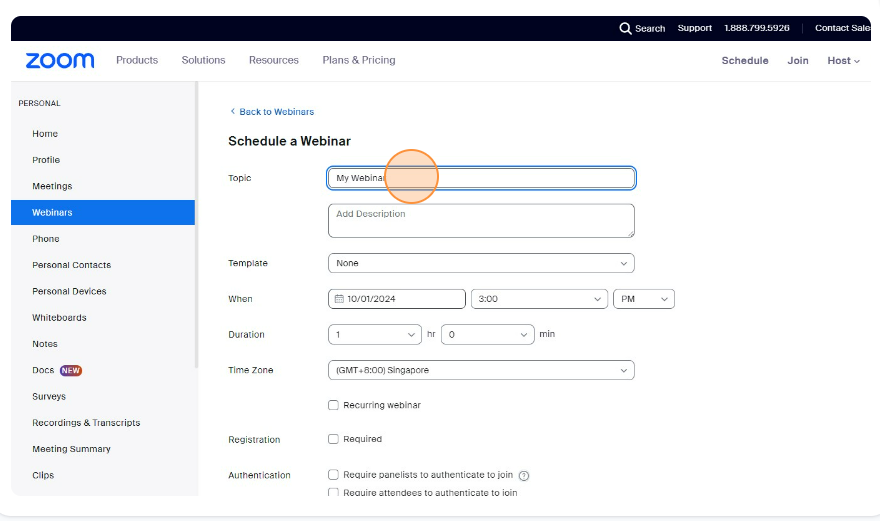Click the Support link in top bar
This screenshot has height=521, width=880.
click(x=694, y=28)
